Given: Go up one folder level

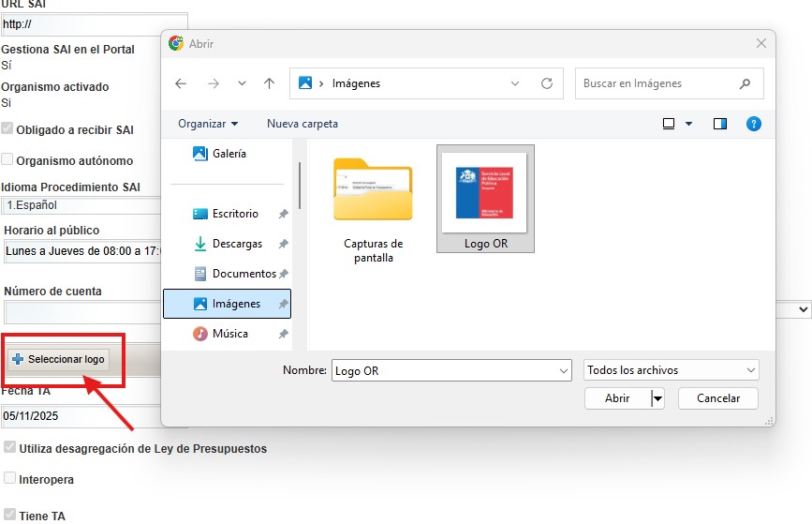Looking at the screenshot, I should 270,83.
